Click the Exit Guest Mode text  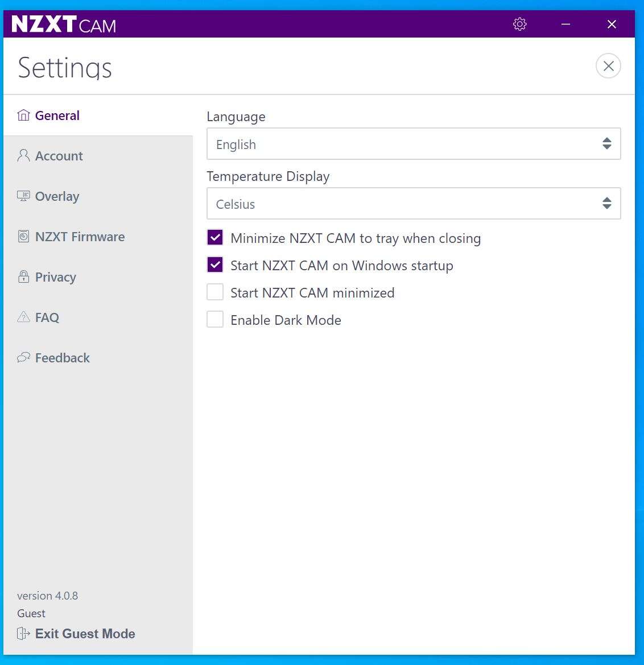[85, 634]
